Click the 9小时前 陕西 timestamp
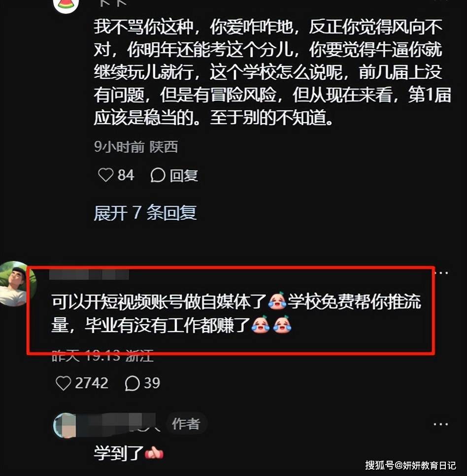The width and height of the screenshot is (467, 476). tap(135, 147)
